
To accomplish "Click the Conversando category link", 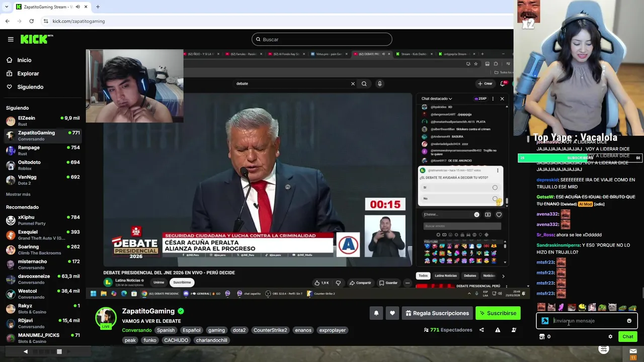I will coord(136,330).
